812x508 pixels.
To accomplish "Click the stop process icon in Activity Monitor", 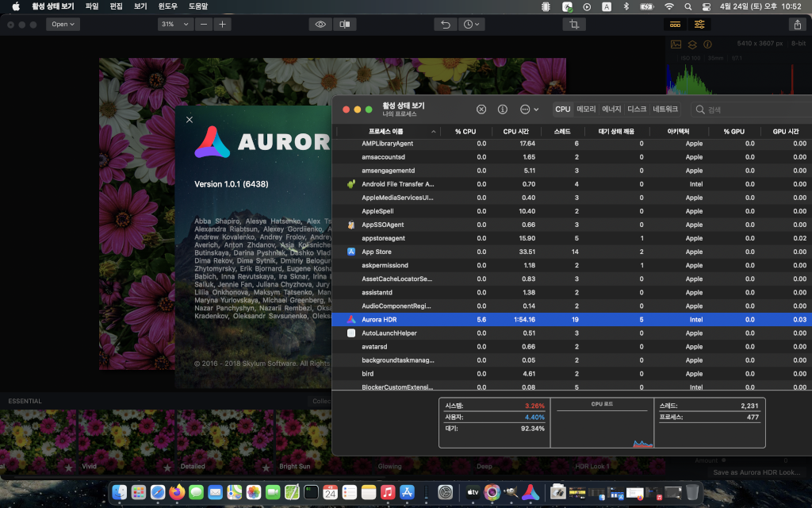I will click(x=481, y=110).
